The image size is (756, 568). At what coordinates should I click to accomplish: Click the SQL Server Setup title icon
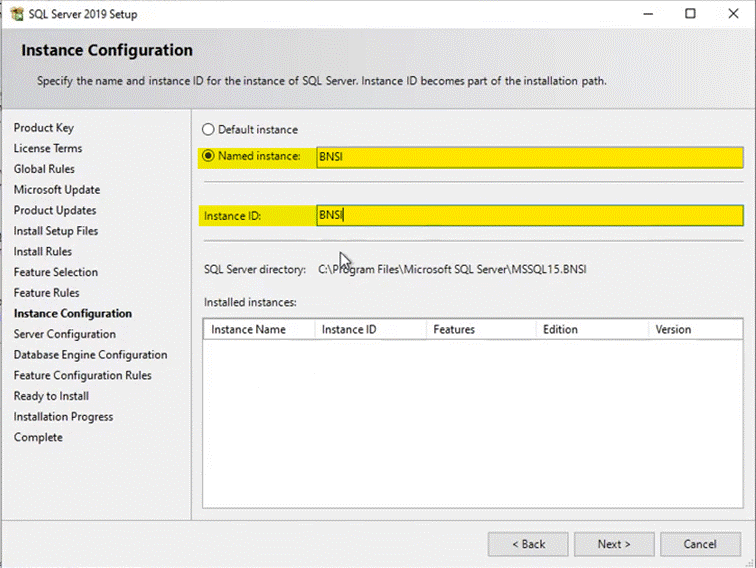(17, 14)
